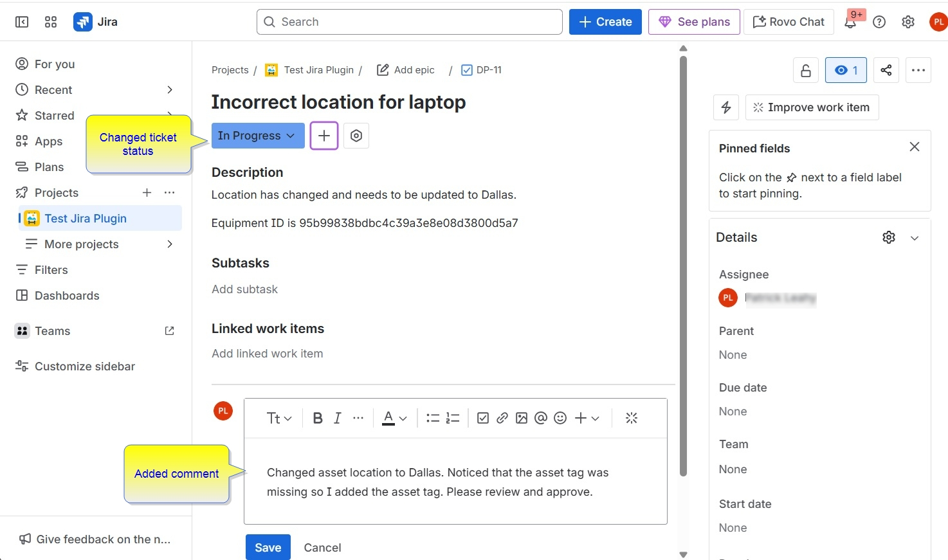
Task: Open the quick actions lightning icon
Action: 725,107
